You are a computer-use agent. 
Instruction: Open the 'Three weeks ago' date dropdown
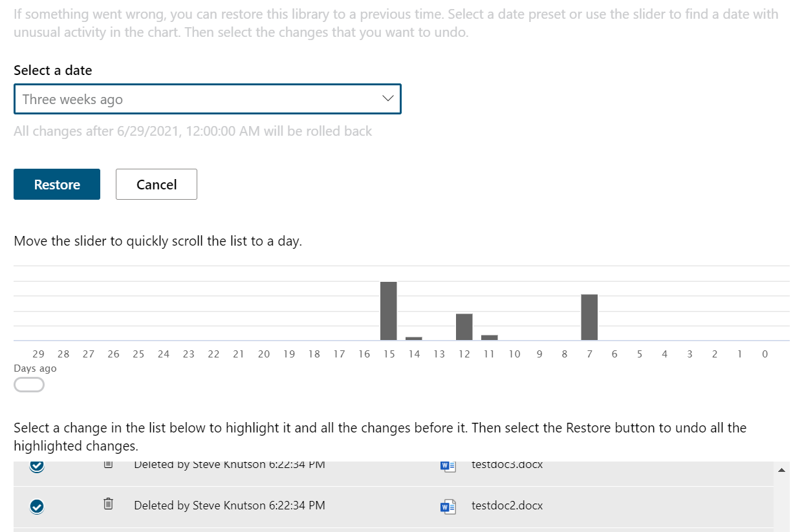207,99
